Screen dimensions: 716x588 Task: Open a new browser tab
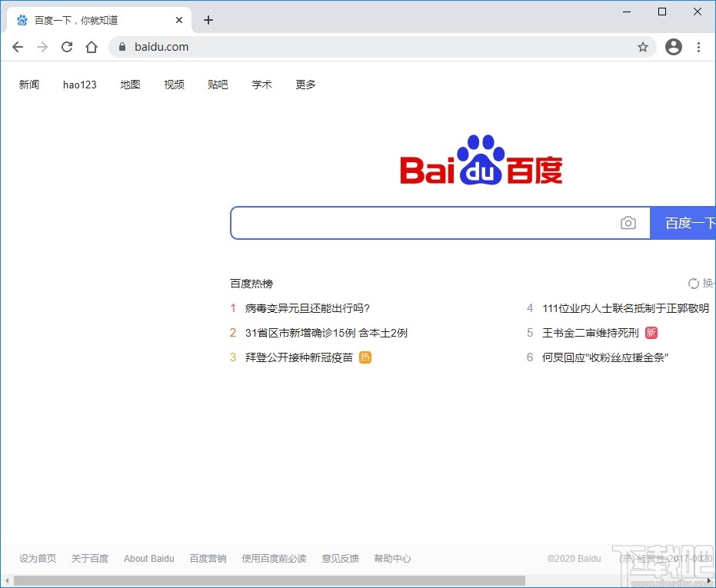click(x=208, y=20)
